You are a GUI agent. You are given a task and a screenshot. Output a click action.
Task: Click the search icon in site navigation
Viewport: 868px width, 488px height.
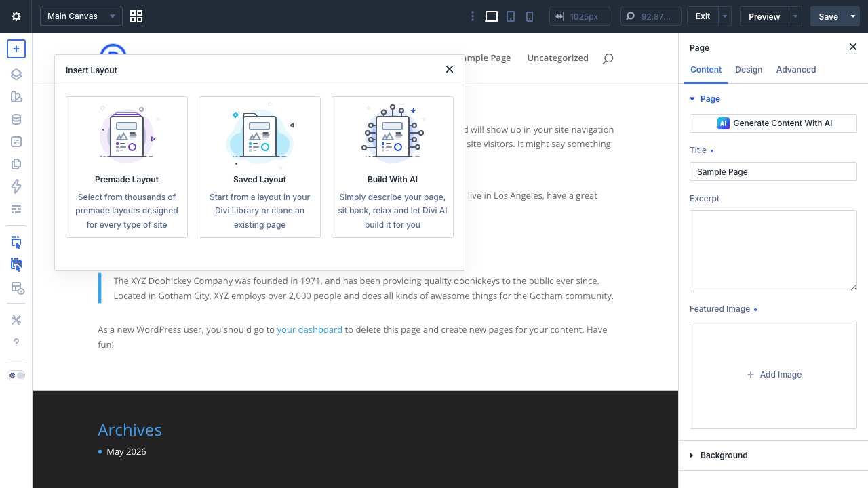click(608, 58)
